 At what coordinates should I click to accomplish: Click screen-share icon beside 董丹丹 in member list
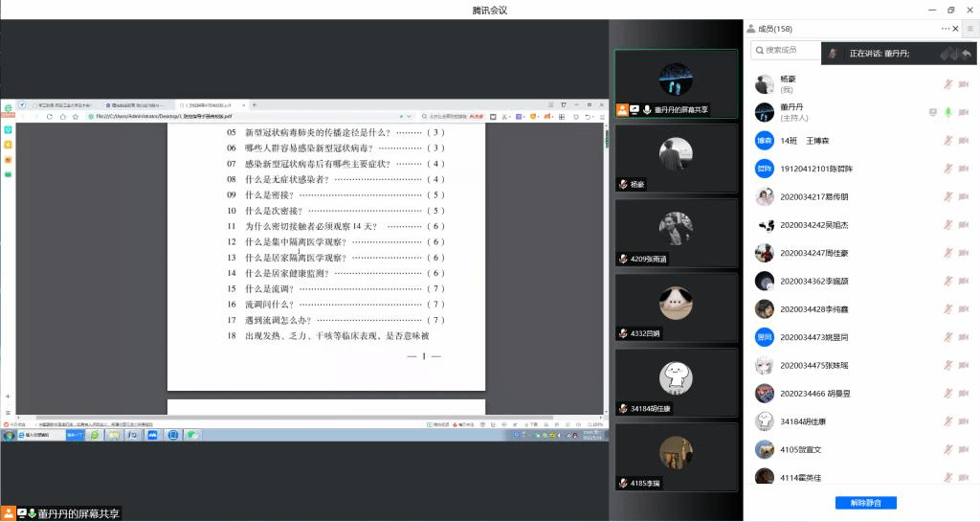(x=932, y=112)
